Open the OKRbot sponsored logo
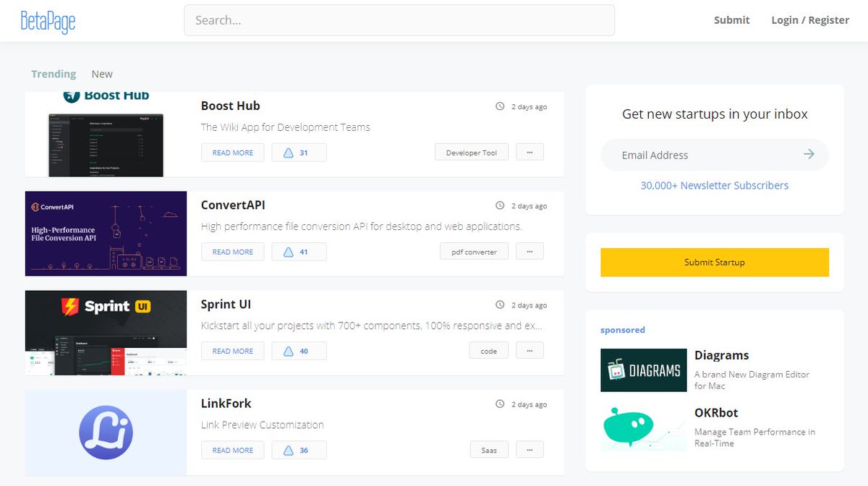 (644, 428)
